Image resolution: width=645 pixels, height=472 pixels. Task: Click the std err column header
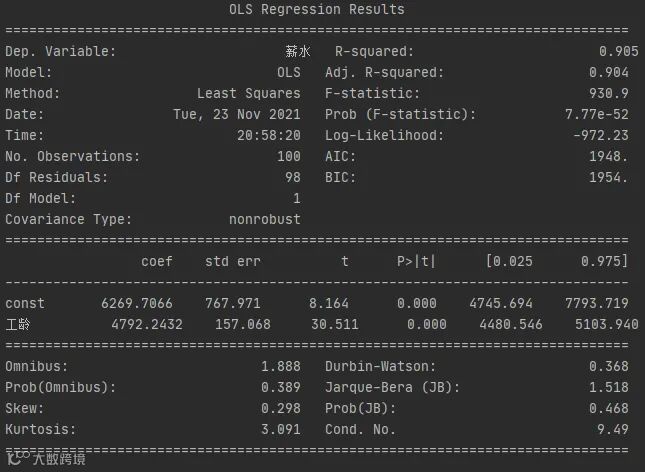click(x=233, y=261)
